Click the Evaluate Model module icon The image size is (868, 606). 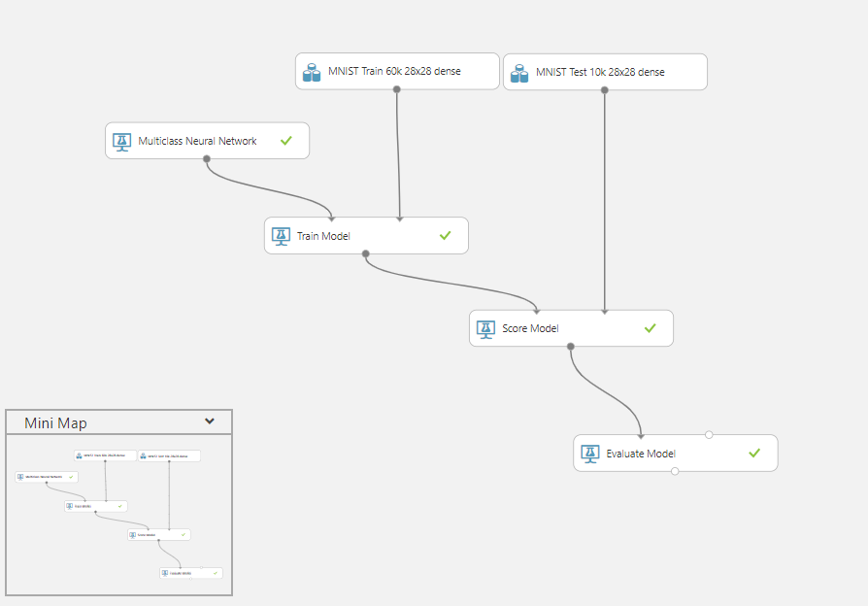(589, 454)
